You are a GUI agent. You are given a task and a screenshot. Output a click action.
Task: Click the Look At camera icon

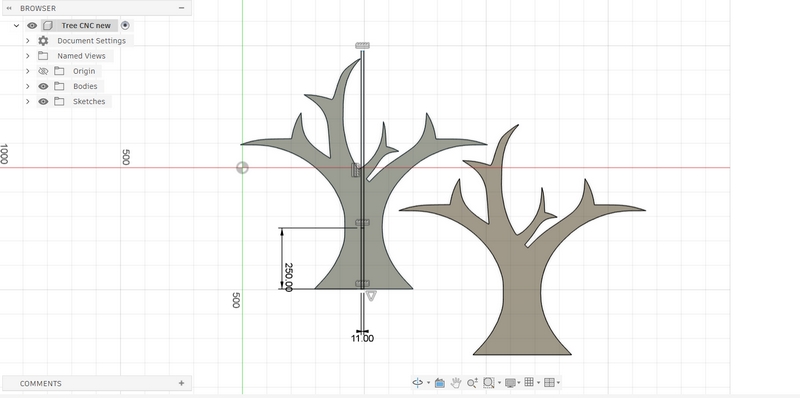[x=440, y=382]
